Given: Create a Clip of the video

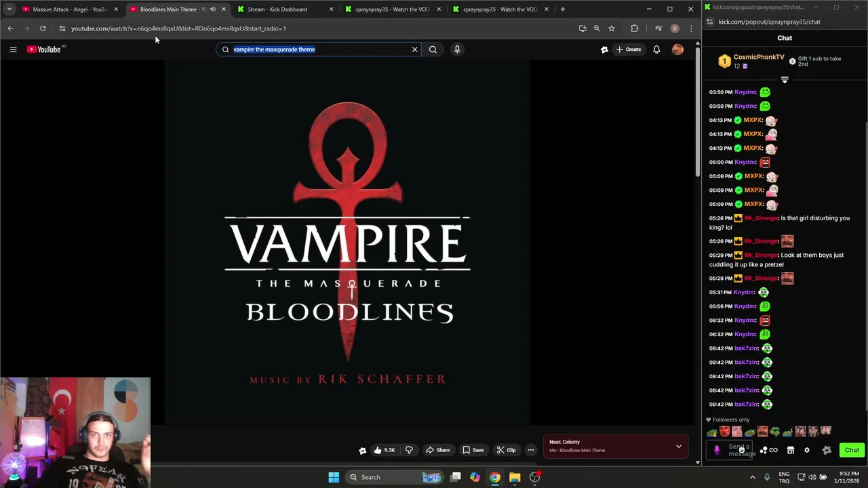Looking at the screenshot, I should [506, 450].
